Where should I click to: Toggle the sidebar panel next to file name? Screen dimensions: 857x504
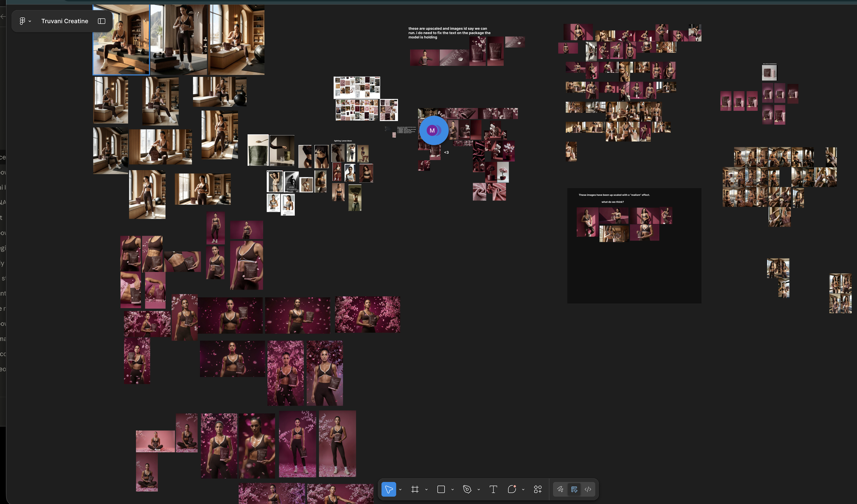pyautogui.click(x=101, y=21)
